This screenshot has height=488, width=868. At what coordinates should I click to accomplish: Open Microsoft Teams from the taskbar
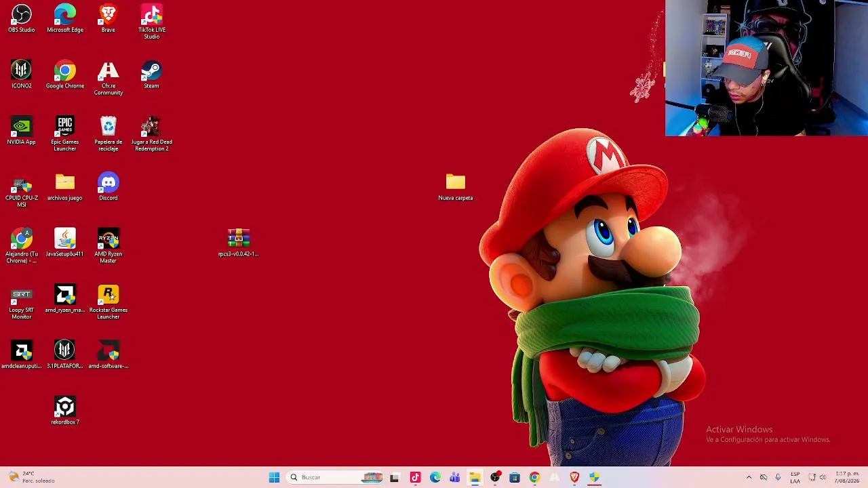(x=454, y=477)
